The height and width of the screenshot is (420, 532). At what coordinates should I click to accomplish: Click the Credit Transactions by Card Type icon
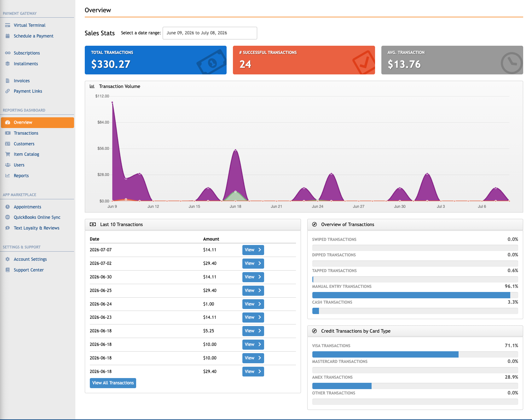click(x=314, y=331)
